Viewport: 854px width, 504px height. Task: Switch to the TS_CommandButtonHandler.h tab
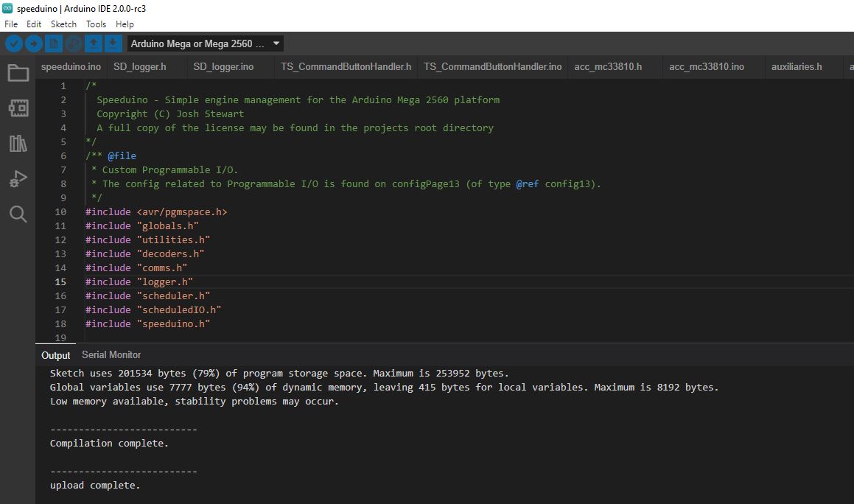point(346,66)
